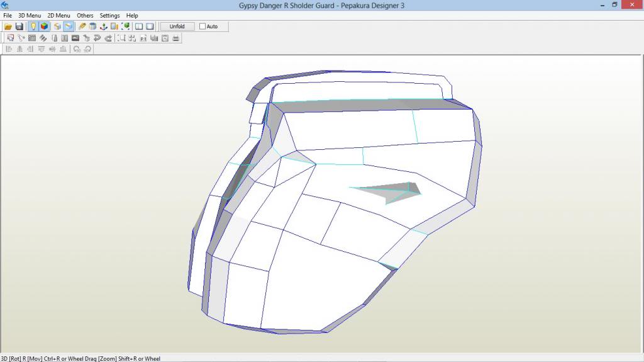Click the printer icon in second toolbar row
The height and width of the screenshot is (362, 644).
[x=176, y=38]
